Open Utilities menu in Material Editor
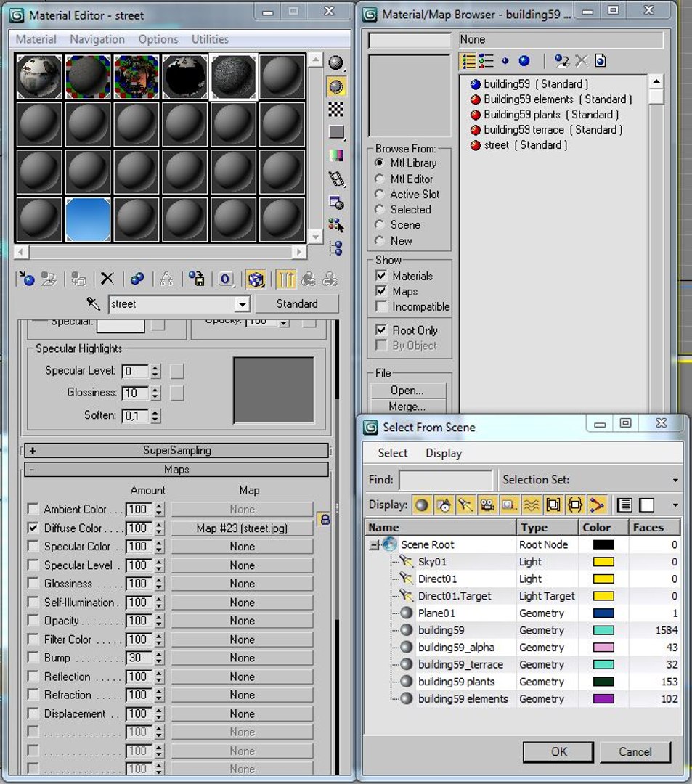Image resolution: width=692 pixels, height=784 pixels. coord(210,39)
